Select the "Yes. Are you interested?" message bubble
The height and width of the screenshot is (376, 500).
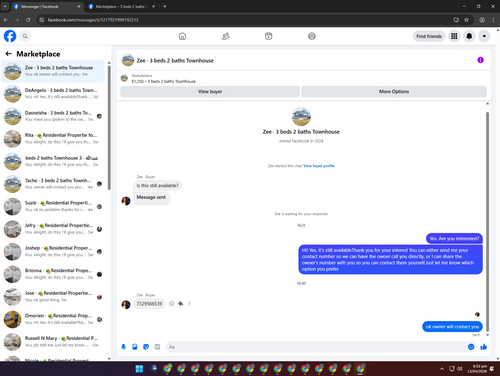point(454,238)
